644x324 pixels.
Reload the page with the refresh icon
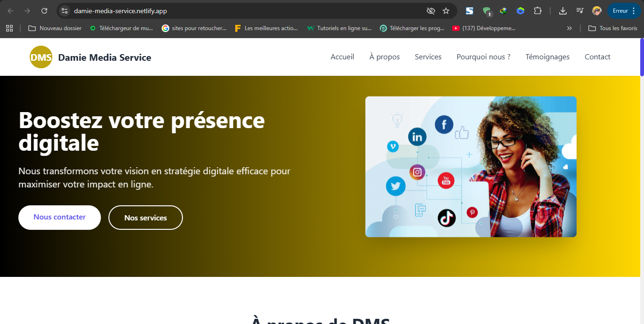(x=44, y=11)
